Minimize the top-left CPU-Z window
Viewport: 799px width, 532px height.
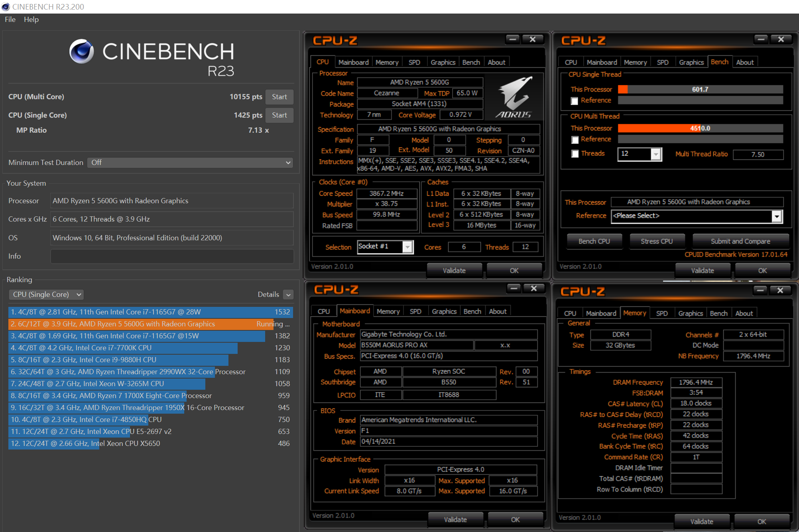(512, 39)
